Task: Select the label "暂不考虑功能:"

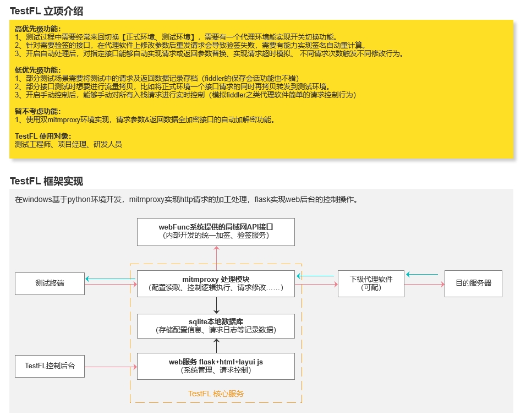Action: click(37, 111)
